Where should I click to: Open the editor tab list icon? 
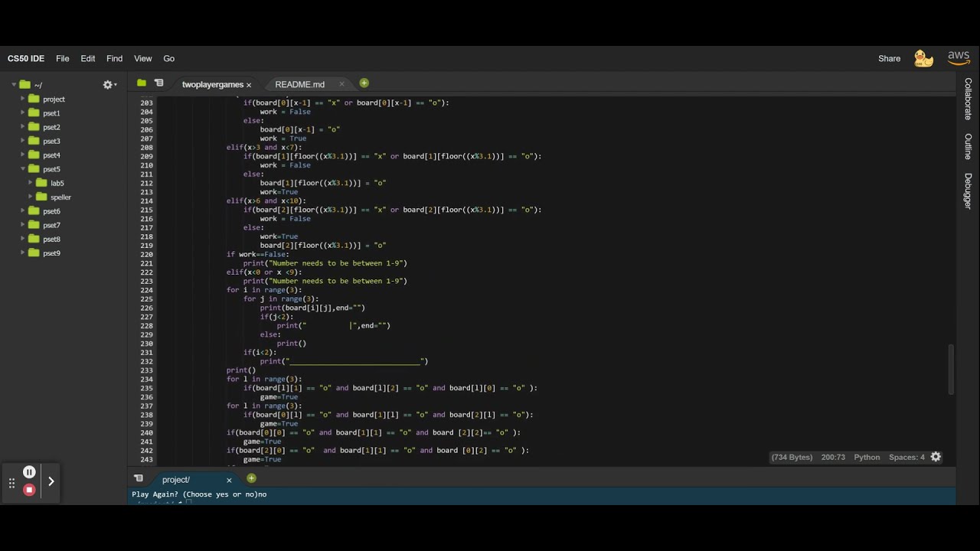tap(158, 83)
